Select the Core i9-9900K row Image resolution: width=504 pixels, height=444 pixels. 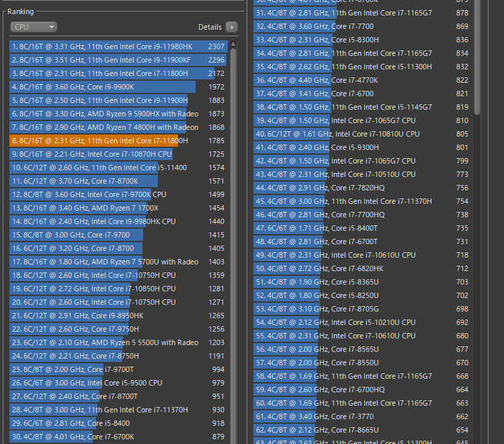tap(118, 87)
